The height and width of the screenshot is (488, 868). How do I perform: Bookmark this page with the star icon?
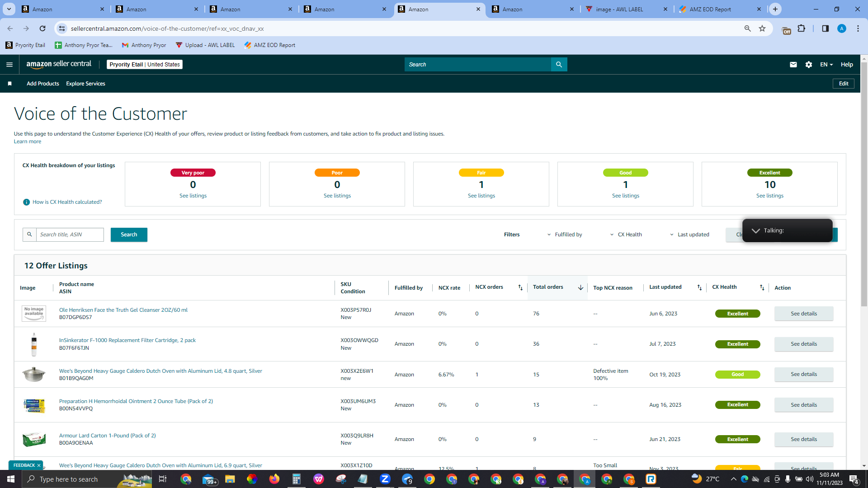pos(762,28)
